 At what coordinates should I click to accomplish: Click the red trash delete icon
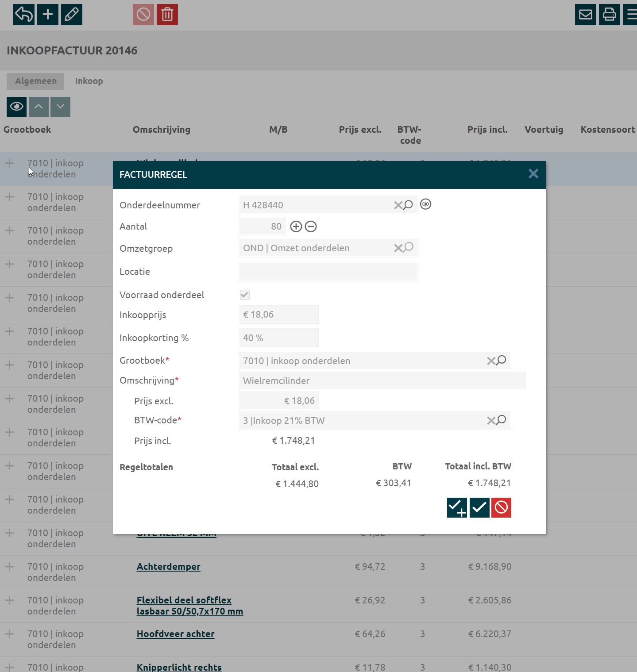click(x=167, y=15)
